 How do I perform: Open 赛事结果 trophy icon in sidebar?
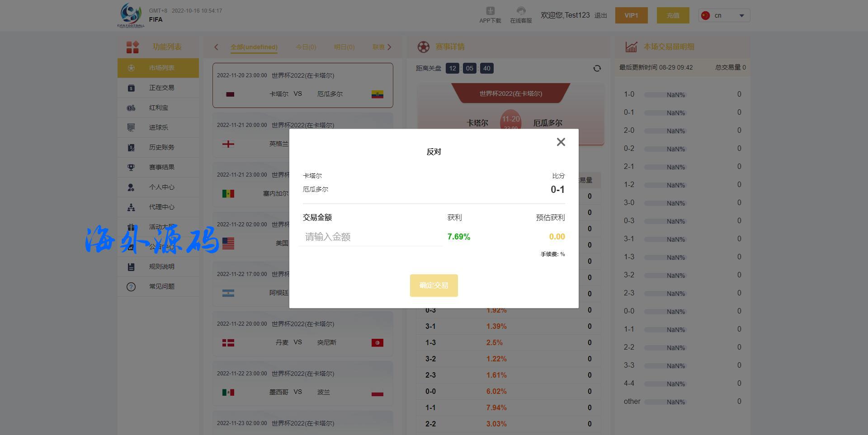tap(131, 168)
